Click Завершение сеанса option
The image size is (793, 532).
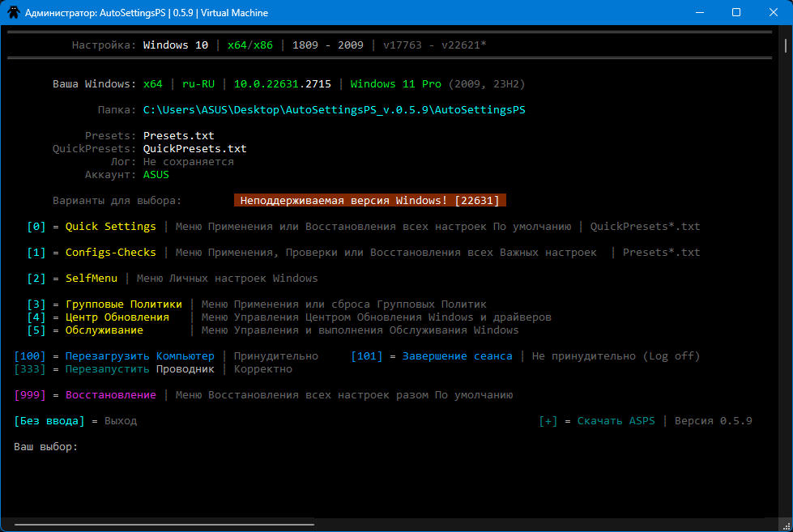click(457, 356)
